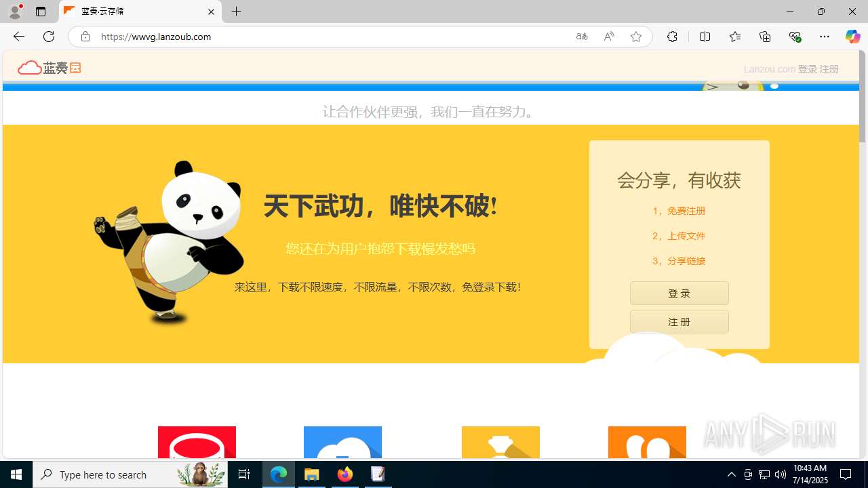
Task: Open the 登录 link in header
Action: tap(807, 69)
